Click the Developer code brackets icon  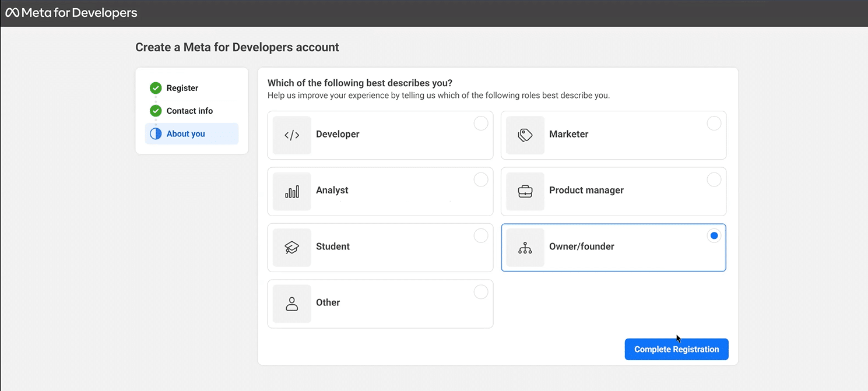(x=292, y=135)
